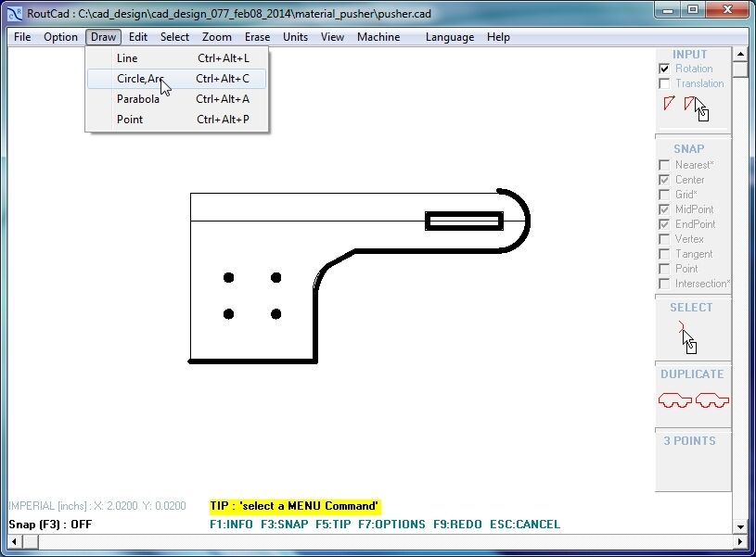Click F5:TIP shortcut label

pos(333,525)
